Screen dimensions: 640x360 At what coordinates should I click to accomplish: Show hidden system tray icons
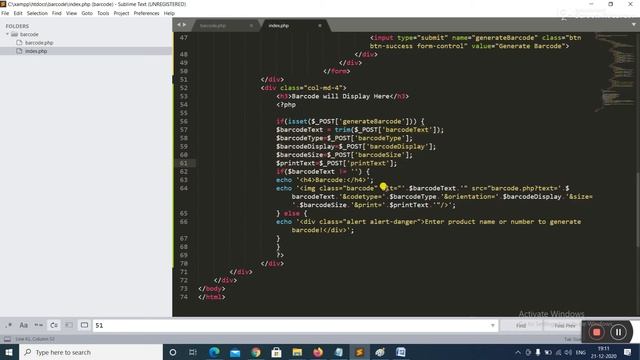click(518, 352)
